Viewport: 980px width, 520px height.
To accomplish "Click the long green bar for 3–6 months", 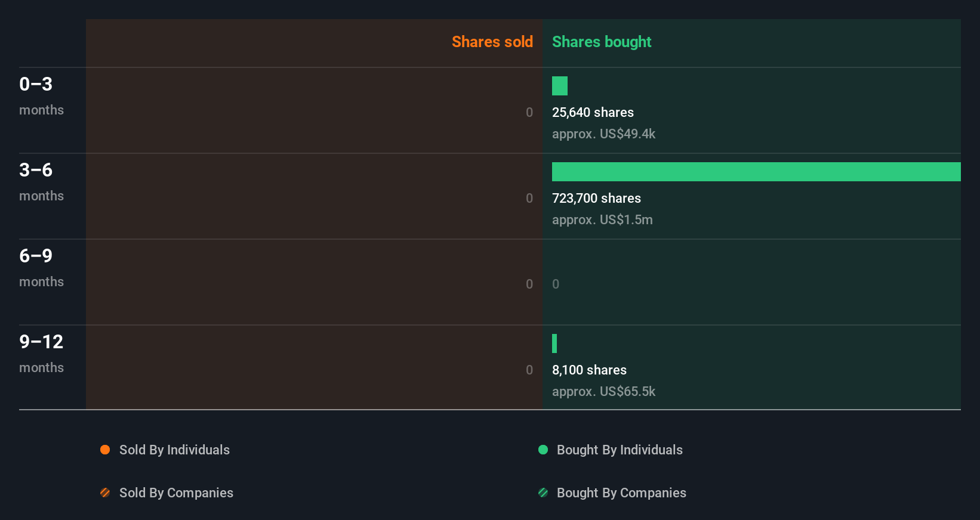I will tap(756, 172).
